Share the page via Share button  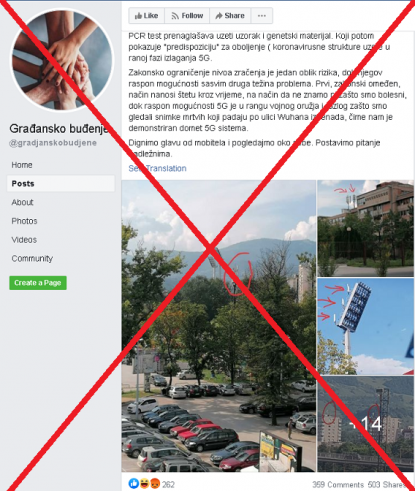(x=230, y=16)
